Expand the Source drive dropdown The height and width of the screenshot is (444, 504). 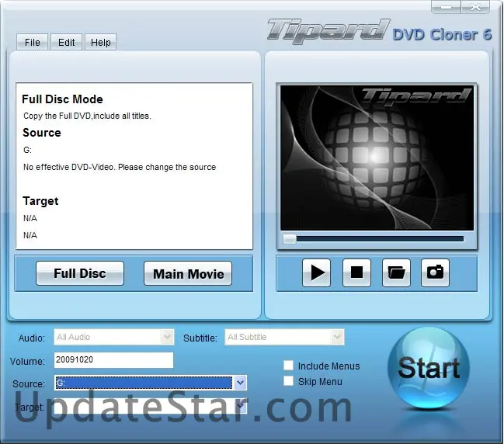pyautogui.click(x=240, y=383)
